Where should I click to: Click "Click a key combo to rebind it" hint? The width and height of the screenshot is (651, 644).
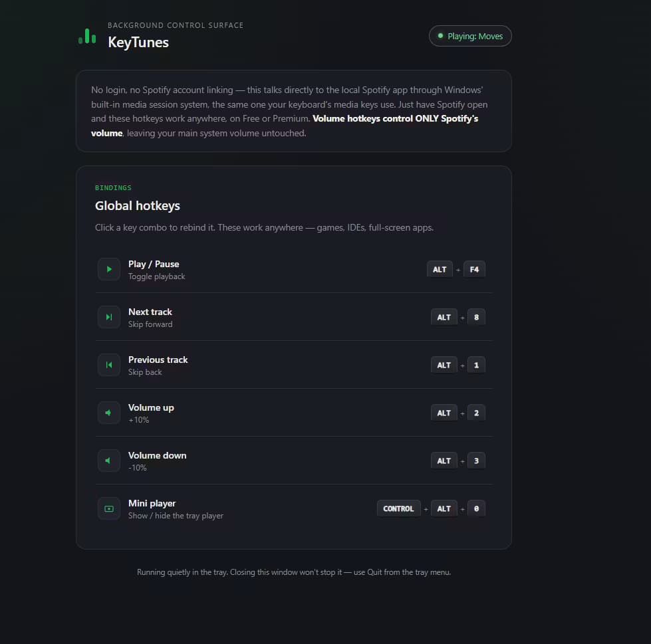tap(155, 227)
